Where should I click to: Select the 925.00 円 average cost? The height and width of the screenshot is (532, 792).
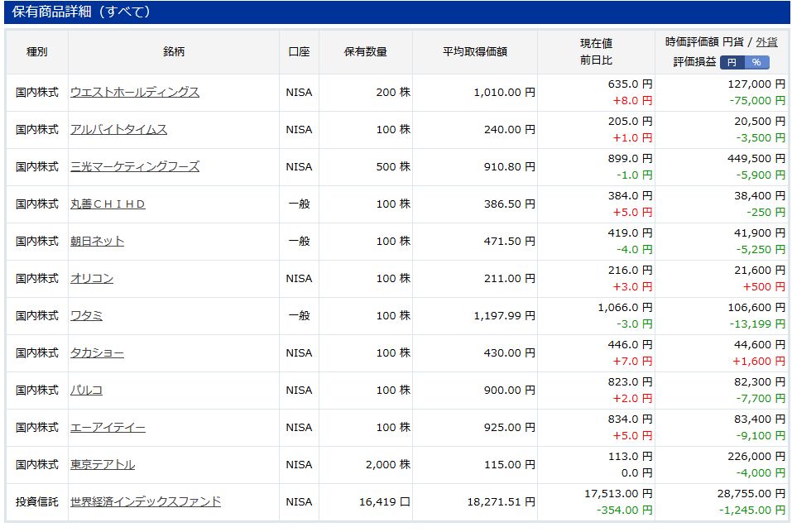(510, 428)
